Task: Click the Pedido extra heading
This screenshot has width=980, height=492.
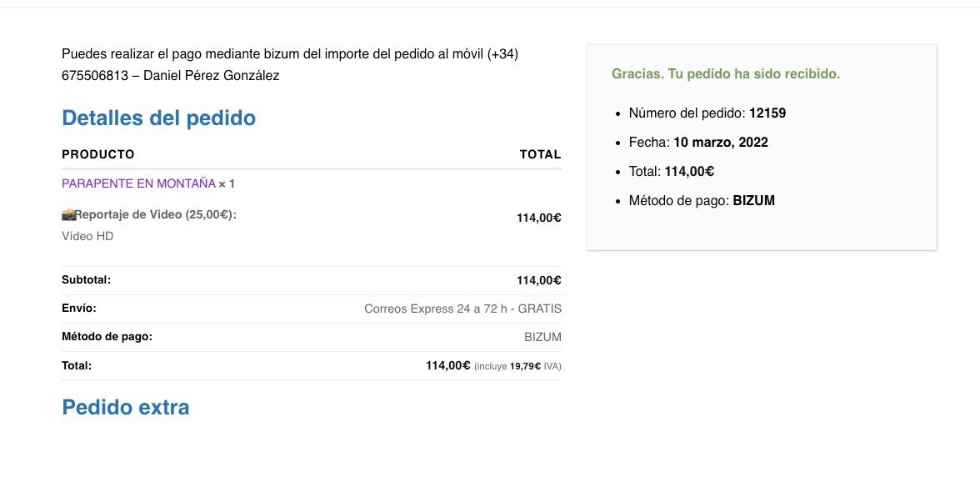Action: click(x=126, y=408)
